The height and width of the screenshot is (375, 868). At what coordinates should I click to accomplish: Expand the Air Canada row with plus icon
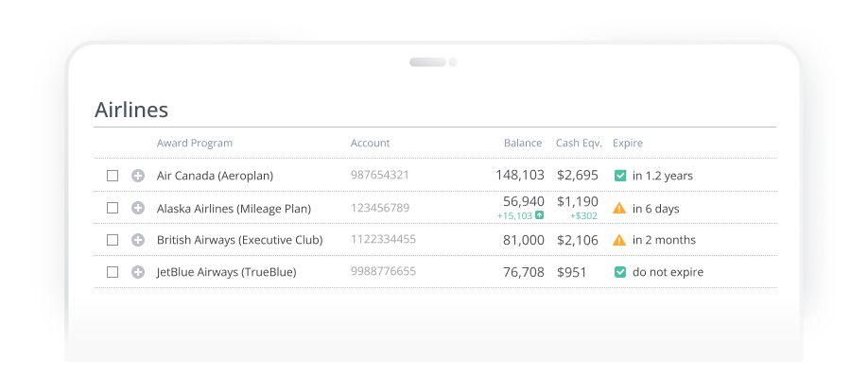click(138, 176)
